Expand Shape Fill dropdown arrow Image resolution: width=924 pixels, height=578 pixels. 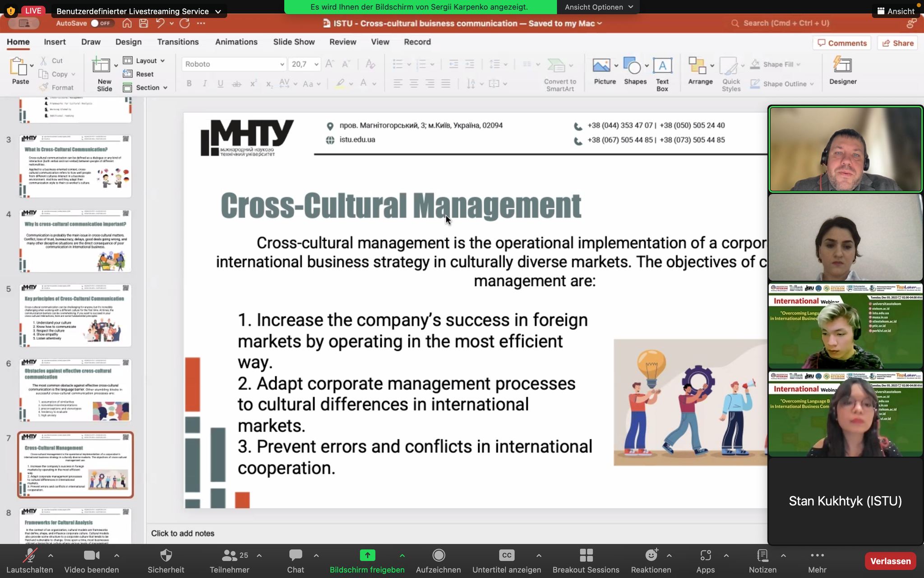799,64
